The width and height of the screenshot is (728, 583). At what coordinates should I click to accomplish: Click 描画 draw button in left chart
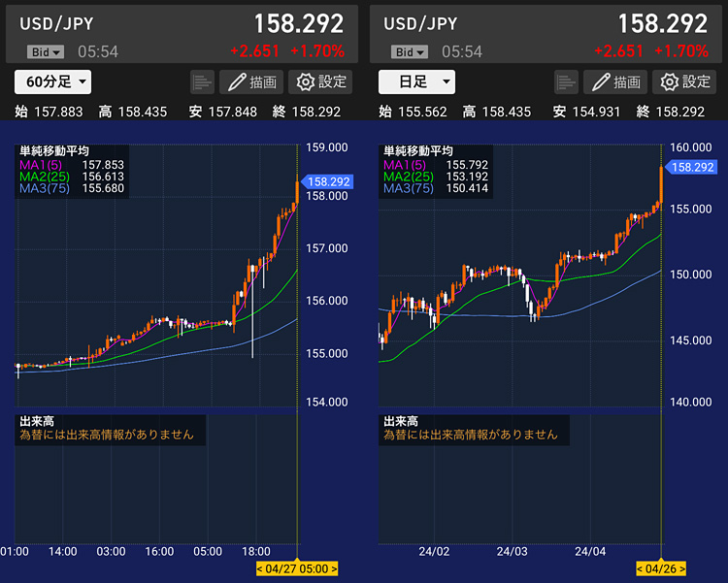click(x=251, y=82)
